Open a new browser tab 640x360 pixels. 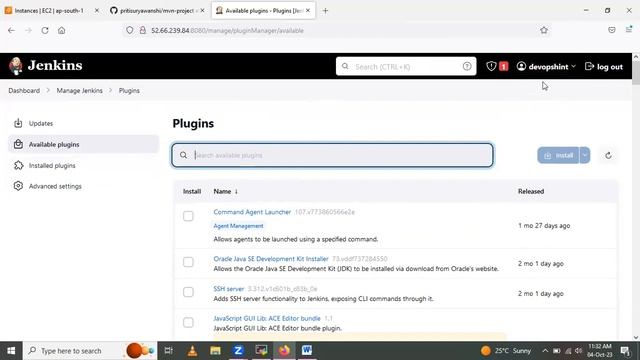point(325,11)
